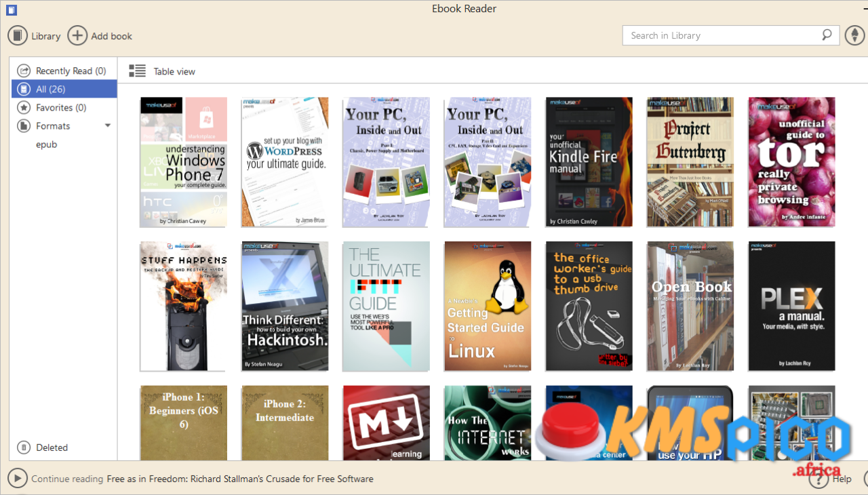Open Getting Started Guide to Linux cover

488,306
